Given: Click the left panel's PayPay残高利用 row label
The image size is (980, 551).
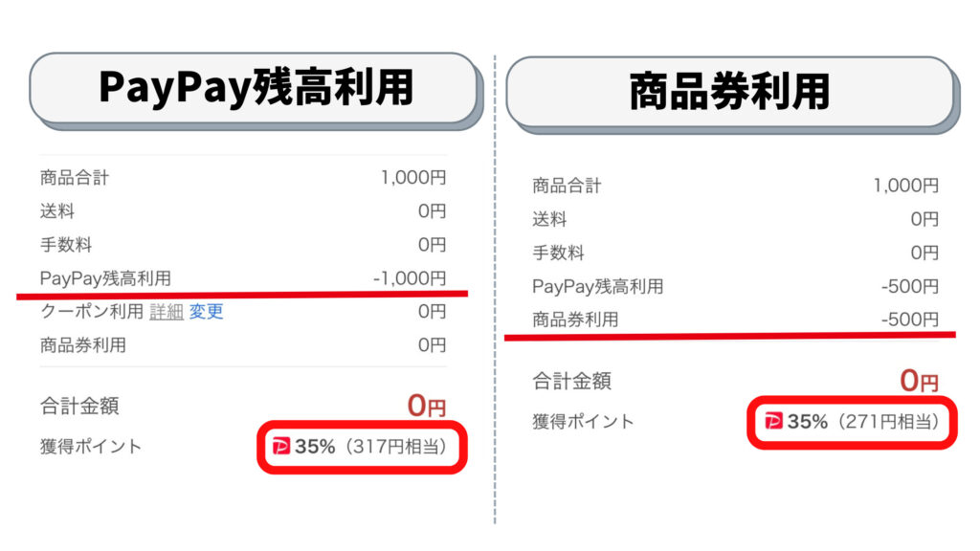Looking at the screenshot, I should 105,278.
